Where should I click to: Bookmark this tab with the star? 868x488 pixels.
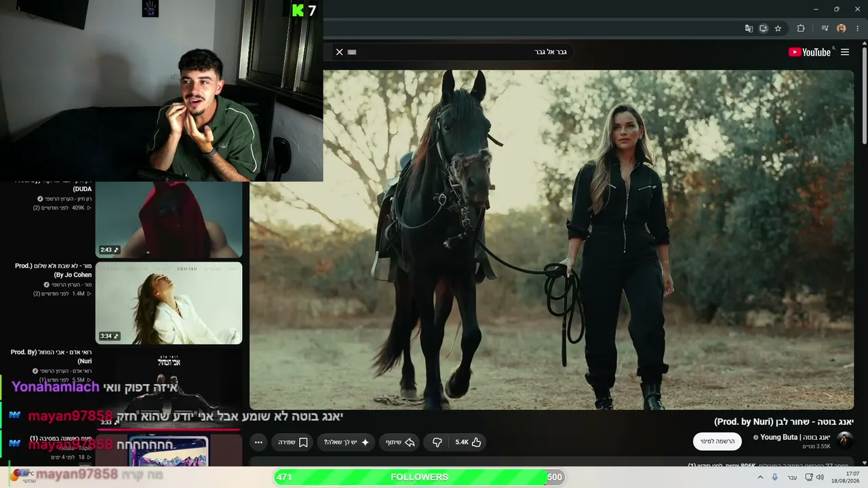click(778, 28)
